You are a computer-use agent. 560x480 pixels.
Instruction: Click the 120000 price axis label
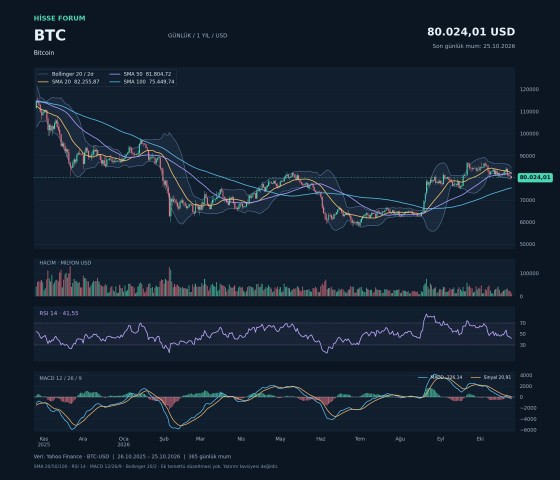pyautogui.click(x=530, y=89)
